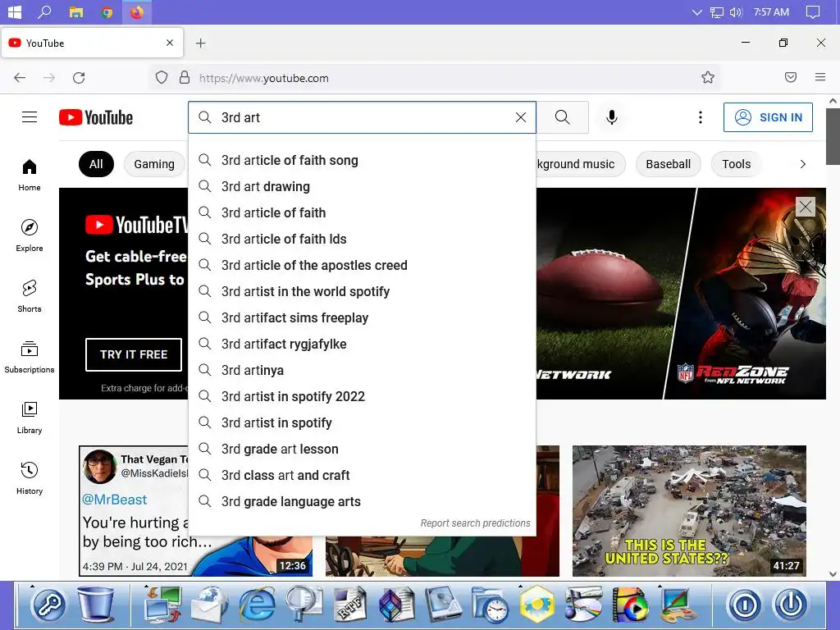
Task: Select the Tools filter chip
Action: coord(736,164)
